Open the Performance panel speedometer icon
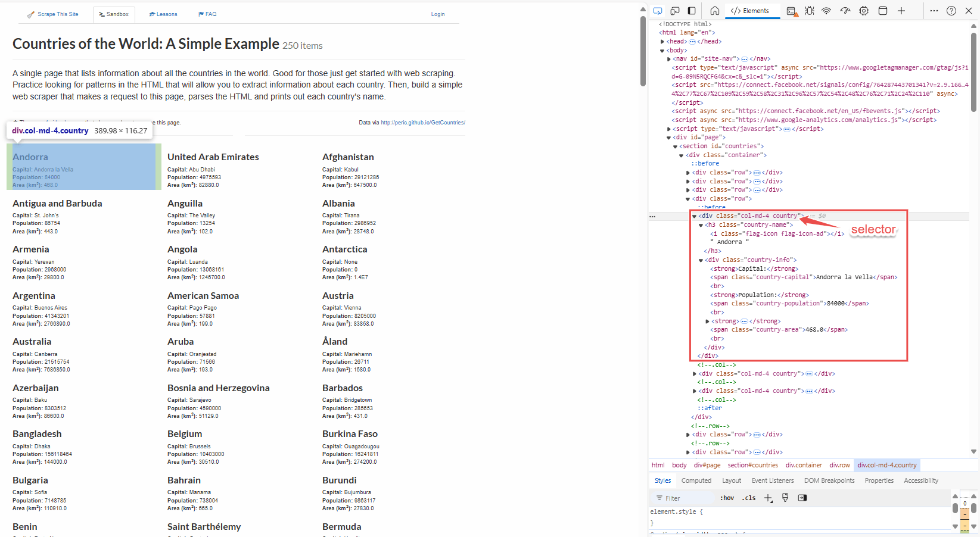The height and width of the screenshot is (537, 980). 845,10
